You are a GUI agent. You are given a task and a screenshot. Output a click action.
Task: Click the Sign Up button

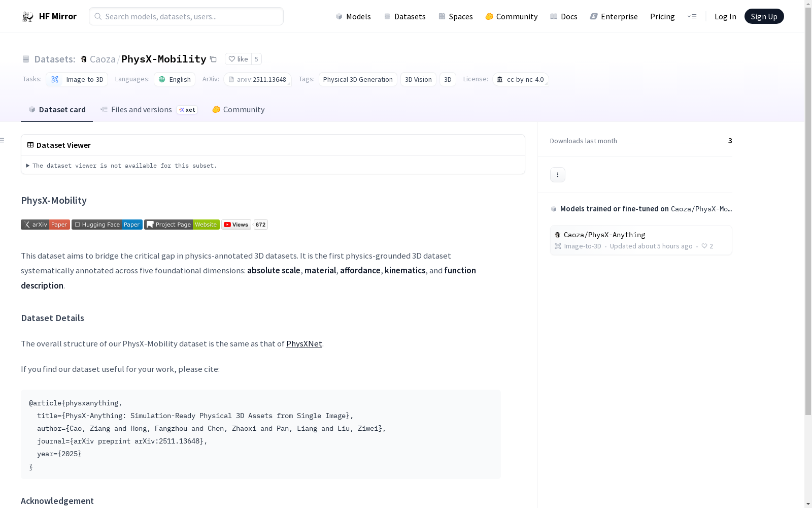point(764,16)
